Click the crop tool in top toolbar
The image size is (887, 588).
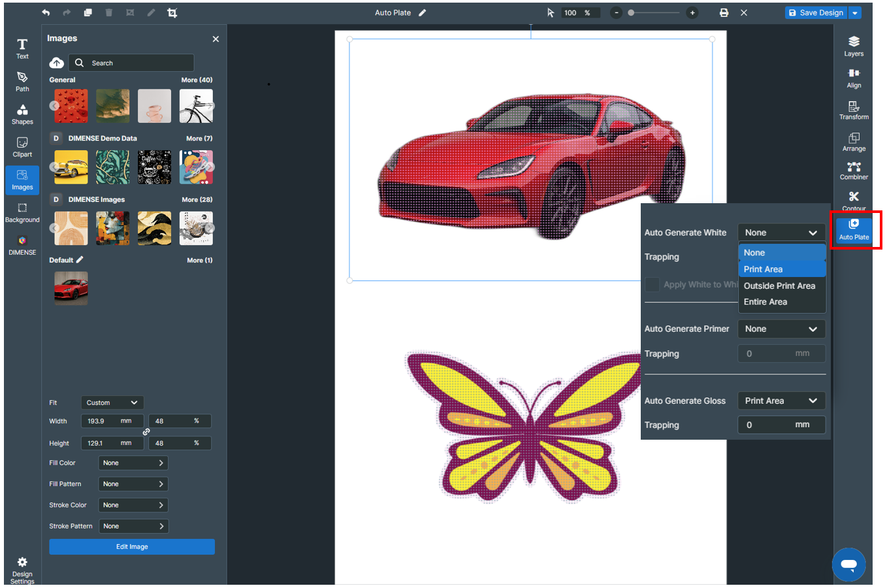[172, 13]
